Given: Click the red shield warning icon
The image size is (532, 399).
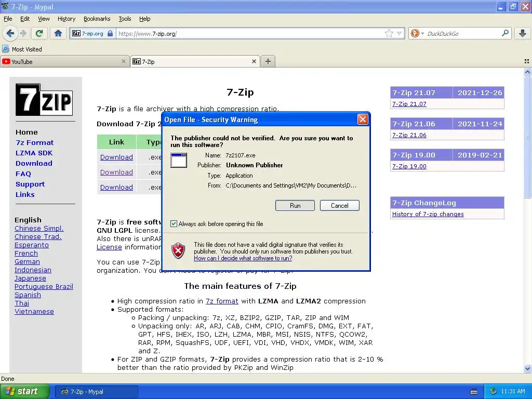Looking at the screenshot, I should [x=178, y=251].
